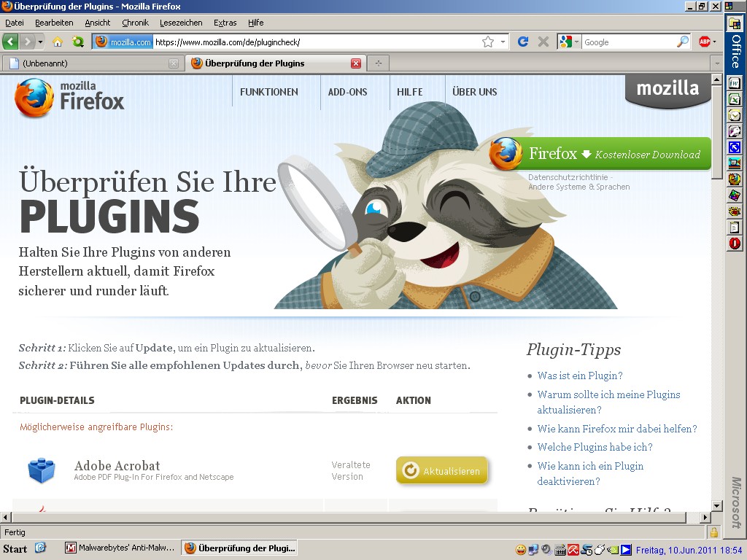The width and height of the screenshot is (747, 560).
Task: Open the Chronik menu
Action: click(x=135, y=23)
